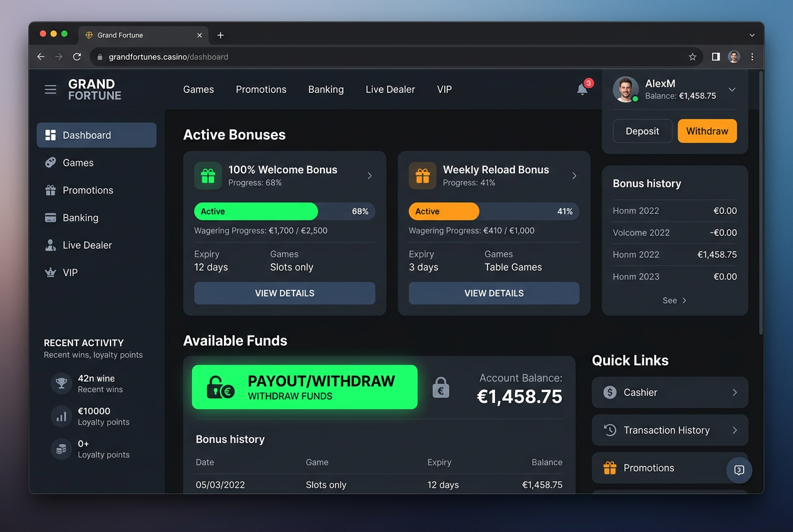
Task: Click the orange Withdraw button
Action: pyautogui.click(x=707, y=131)
